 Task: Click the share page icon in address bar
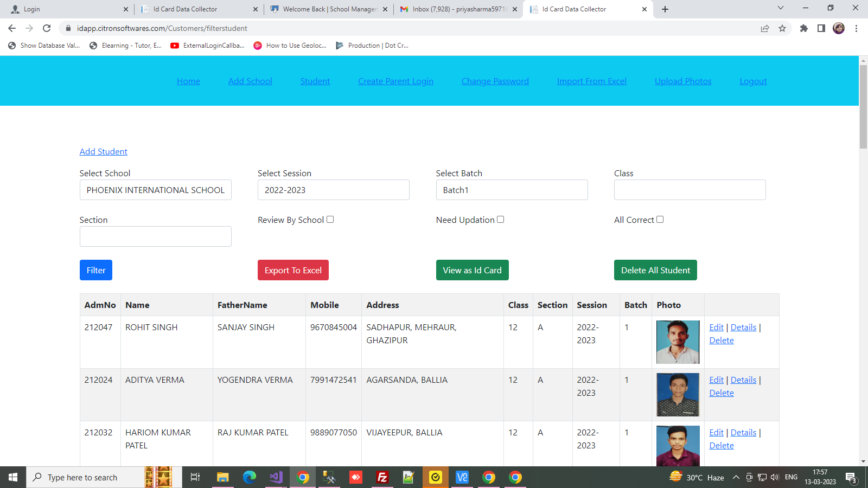tap(764, 28)
